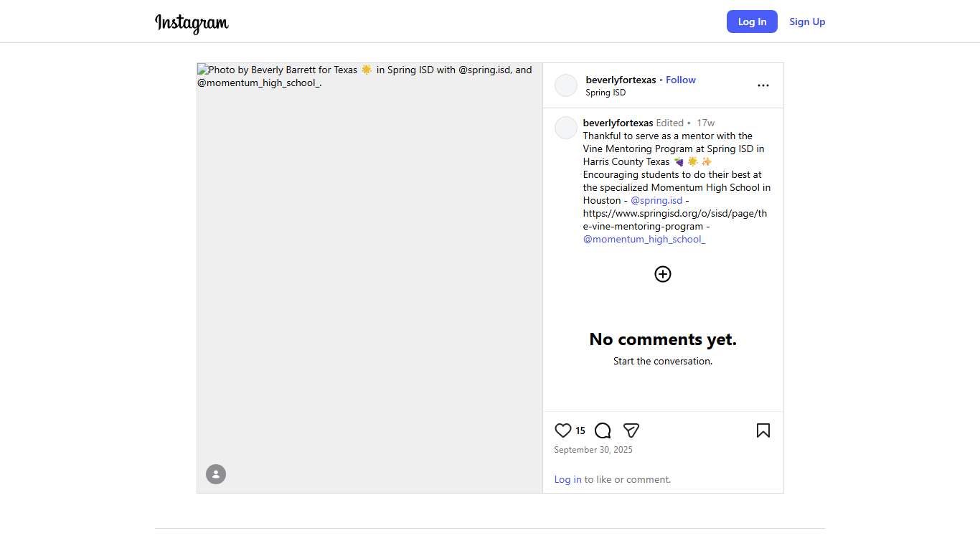
Task: Show tagged people icon on the photo
Action: pyautogui.click(x=216, y=474)
